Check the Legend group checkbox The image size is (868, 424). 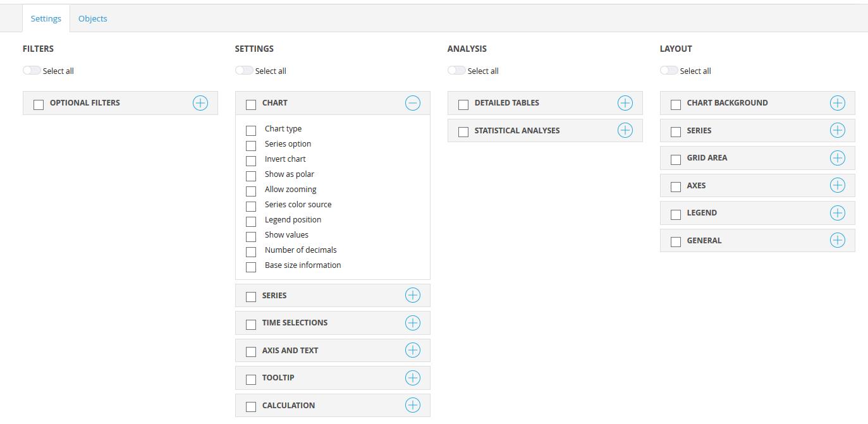tap(676, 214)
